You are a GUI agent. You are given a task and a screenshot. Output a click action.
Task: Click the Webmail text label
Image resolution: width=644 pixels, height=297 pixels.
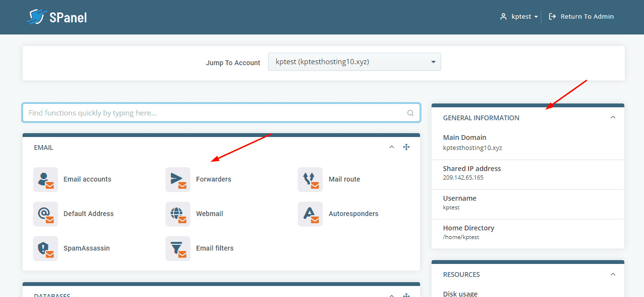(x=210, y=214)
